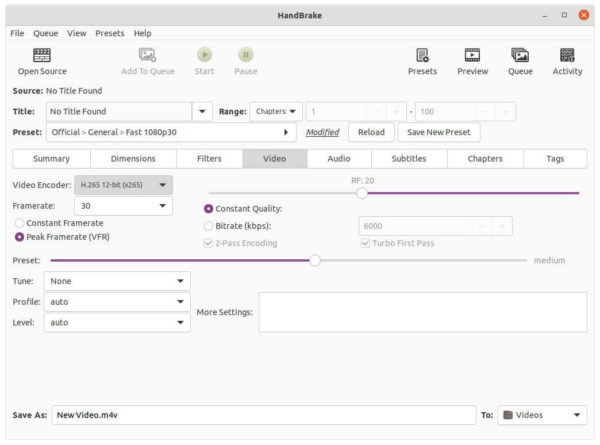Open the destination folder Videos dropdown
Screen dimensions: 600x445
542,415
